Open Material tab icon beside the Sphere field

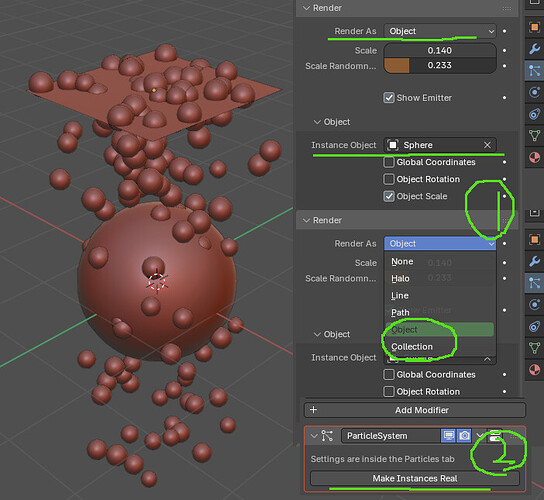pos(535,157)
